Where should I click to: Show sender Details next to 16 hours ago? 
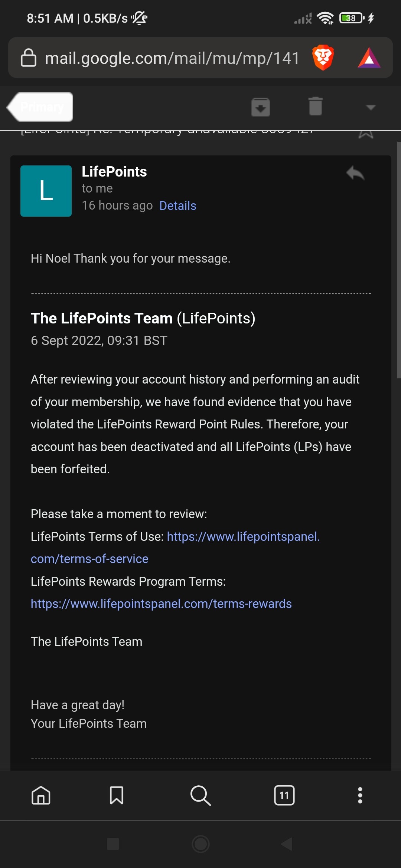(178, 206)
